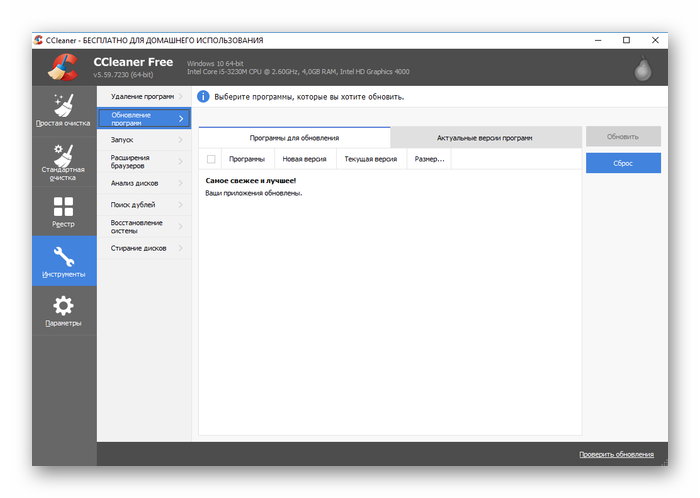This screenshot has height=498, width=700.
Task: Close the CCleaner window
Action: pyautogui.click(x=655, y=40)
